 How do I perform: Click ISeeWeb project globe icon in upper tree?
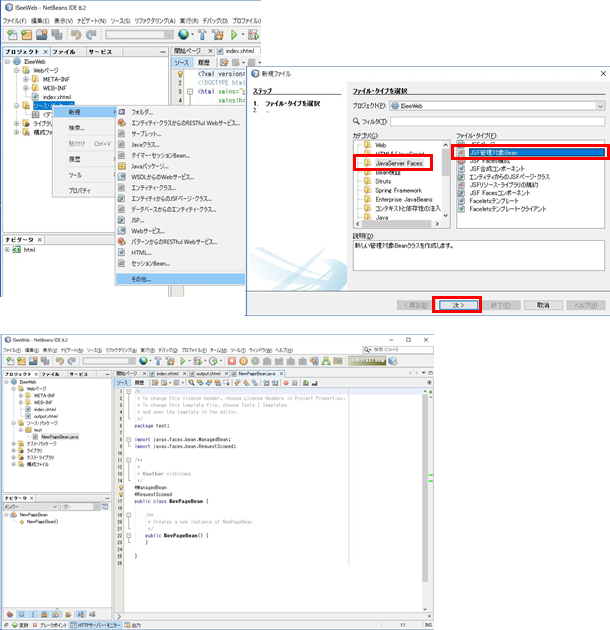click(17, 61)
